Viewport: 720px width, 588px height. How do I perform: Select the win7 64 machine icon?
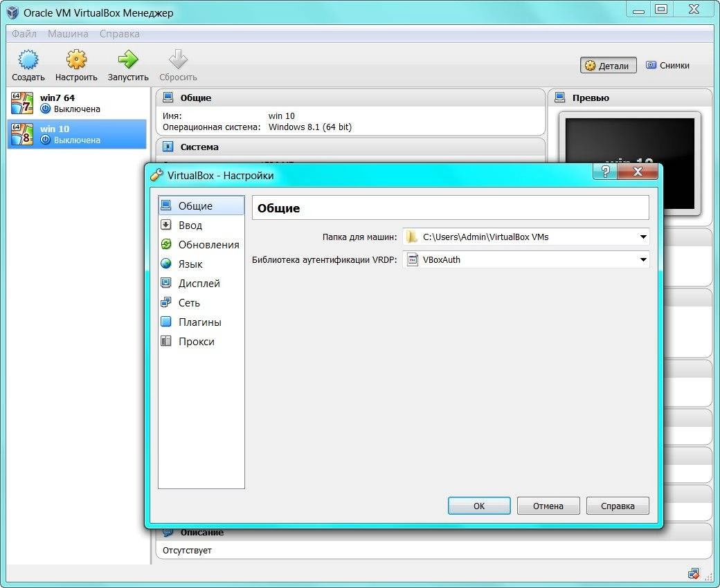pyautogui.click(x=22, y=103)
